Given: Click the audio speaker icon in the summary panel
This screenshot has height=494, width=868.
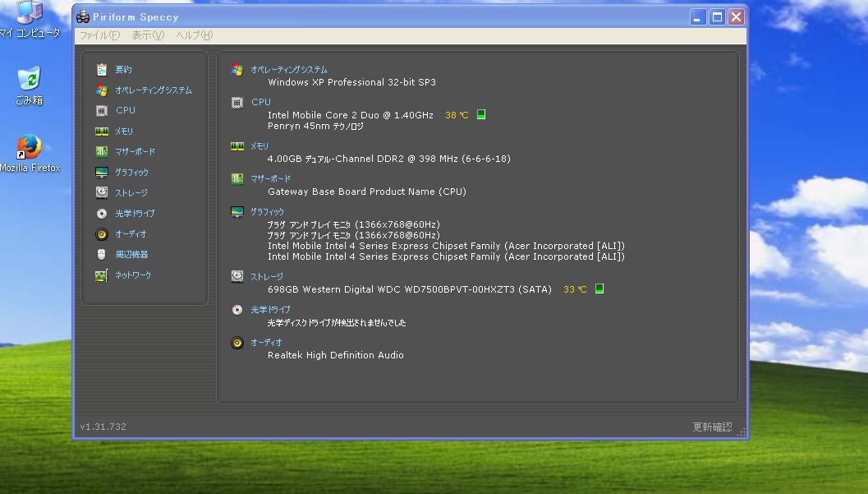Looking at the screenshot, I should coord(237,343).
